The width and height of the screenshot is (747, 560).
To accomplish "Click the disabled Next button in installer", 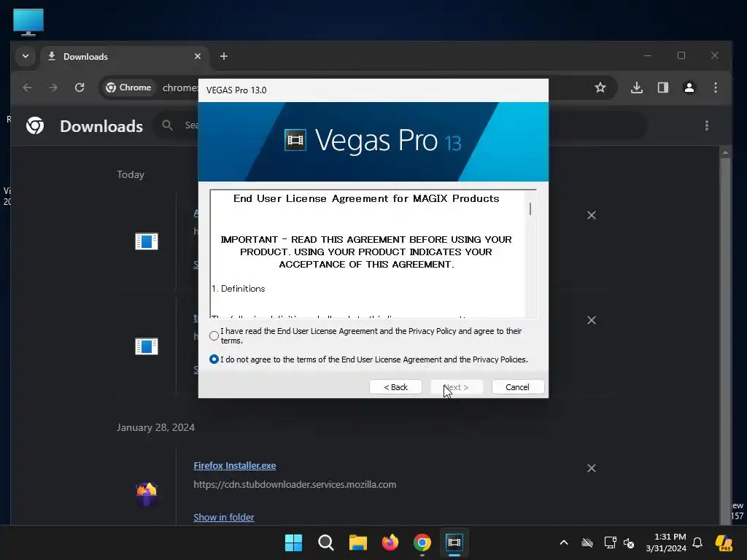I will pyautogui.click(x=457, y=387).
